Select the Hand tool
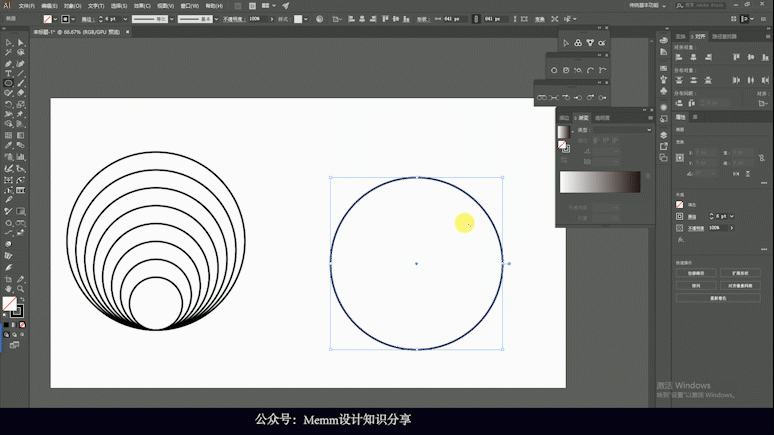Viewport: 774px width, 435px height. click(x=8, y=289)
